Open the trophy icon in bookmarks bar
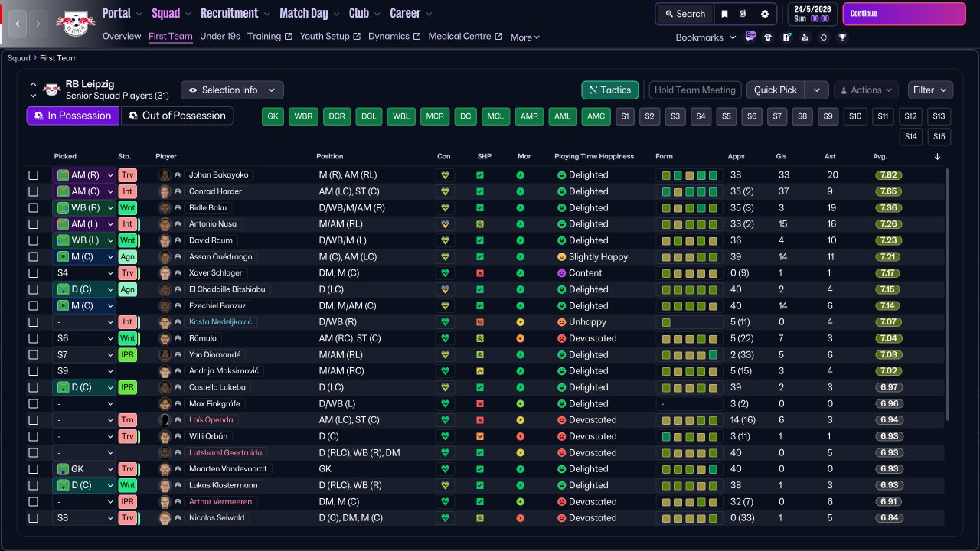The image size is (980, 551). point(842,37)
